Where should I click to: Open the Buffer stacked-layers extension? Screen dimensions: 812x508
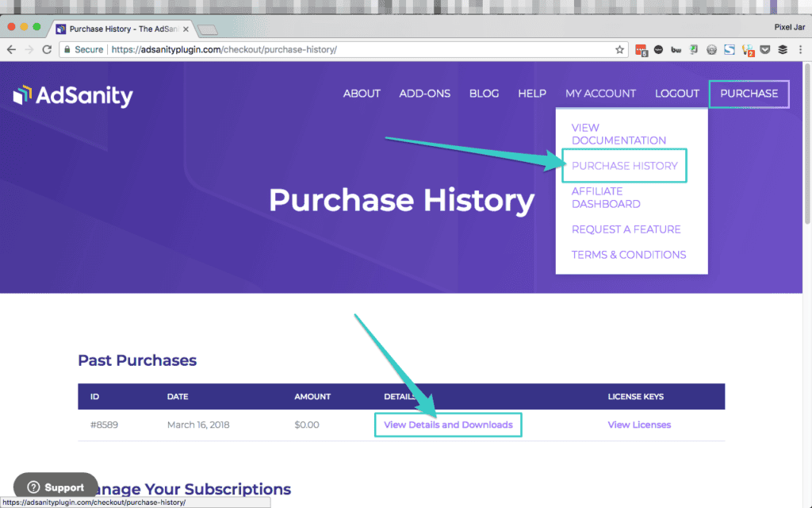tap(783, 49)
